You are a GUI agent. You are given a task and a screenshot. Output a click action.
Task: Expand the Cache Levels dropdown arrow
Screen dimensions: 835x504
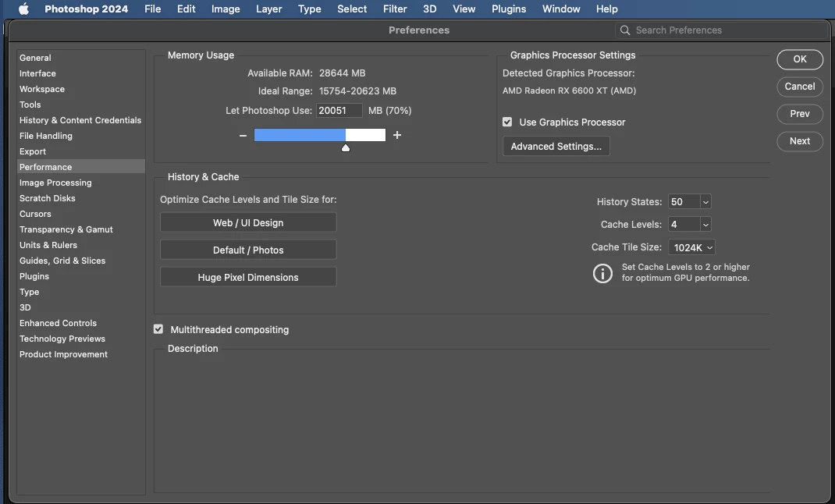click(x=705, y=225)
